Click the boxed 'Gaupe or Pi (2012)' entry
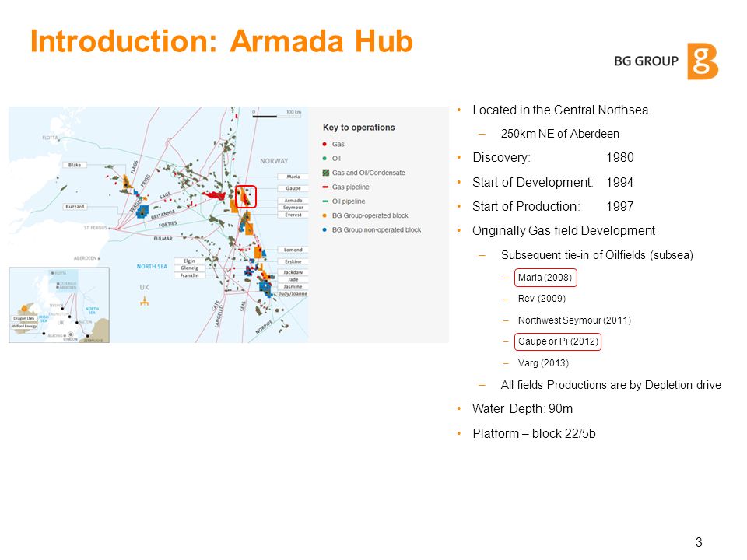The image size is (747, 560). pyautogui.click(x=558, y=341)
